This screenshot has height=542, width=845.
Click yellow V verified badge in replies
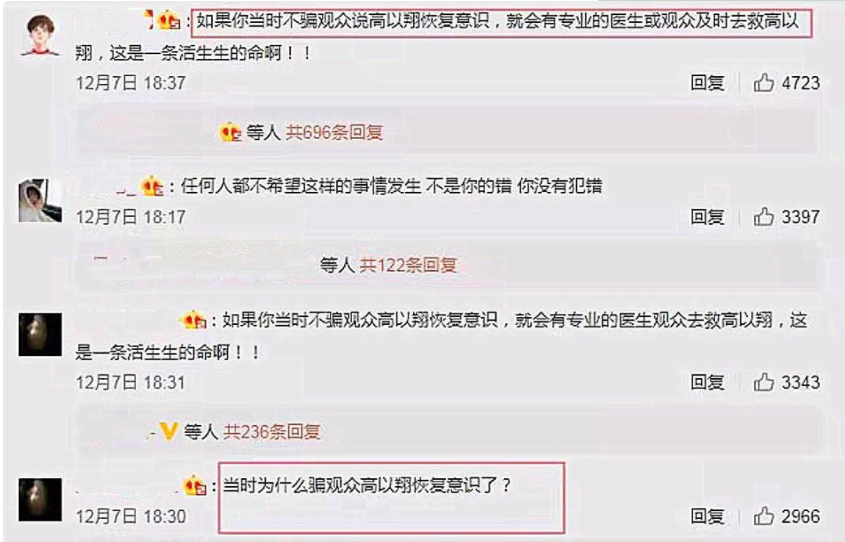169,432
